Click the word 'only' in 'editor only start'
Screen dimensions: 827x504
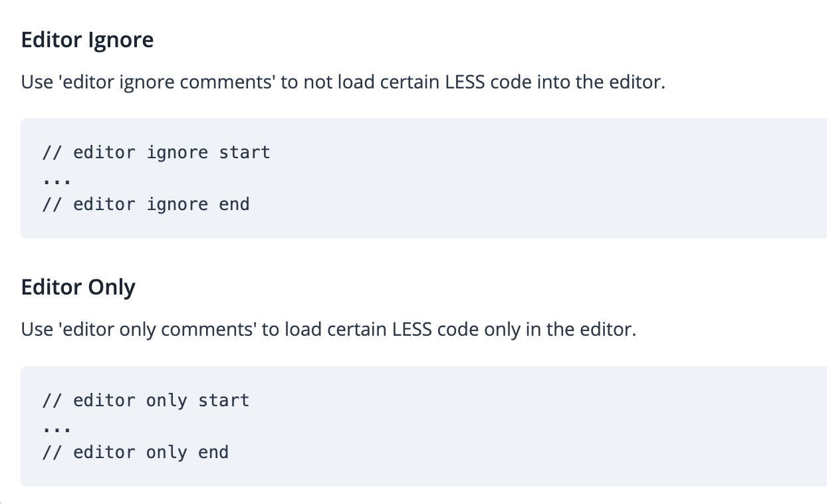166,400
